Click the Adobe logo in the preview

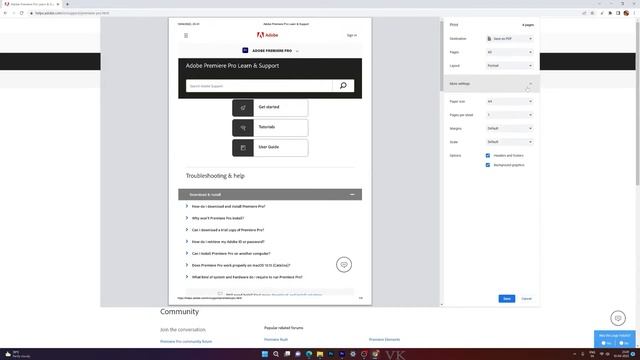pos(267,35)
